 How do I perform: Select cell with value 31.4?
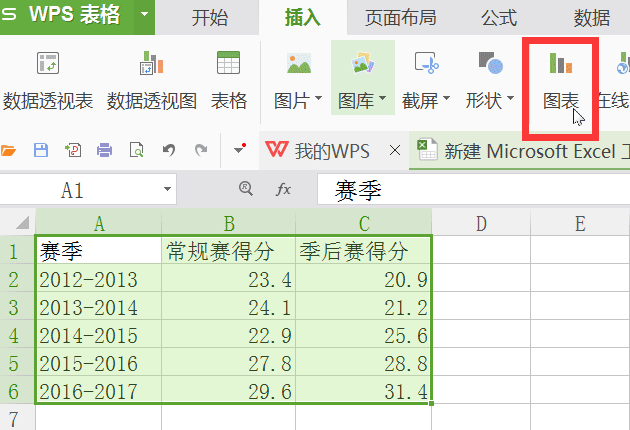point(364,391)
